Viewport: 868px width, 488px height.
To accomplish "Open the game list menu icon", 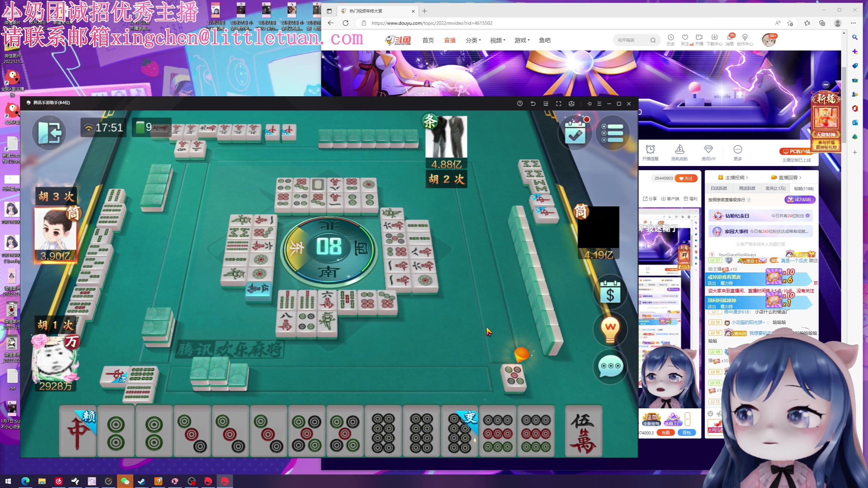I will click(612, 133).
